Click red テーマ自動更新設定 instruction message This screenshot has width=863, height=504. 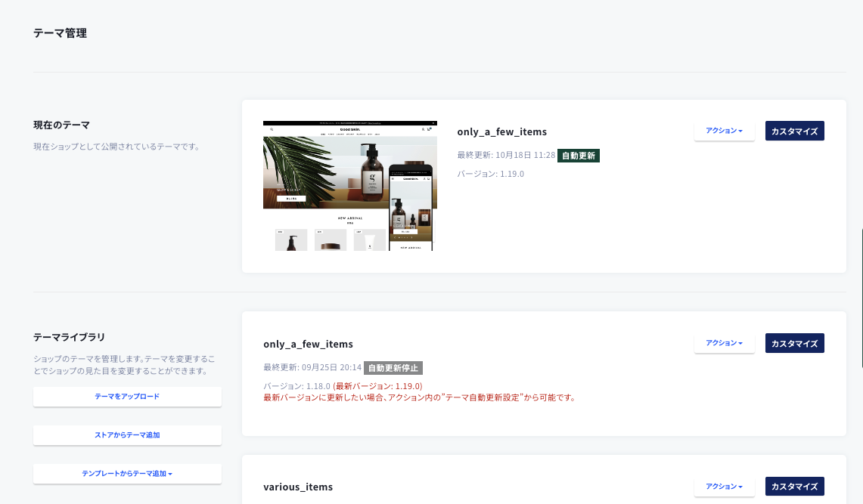421,397
